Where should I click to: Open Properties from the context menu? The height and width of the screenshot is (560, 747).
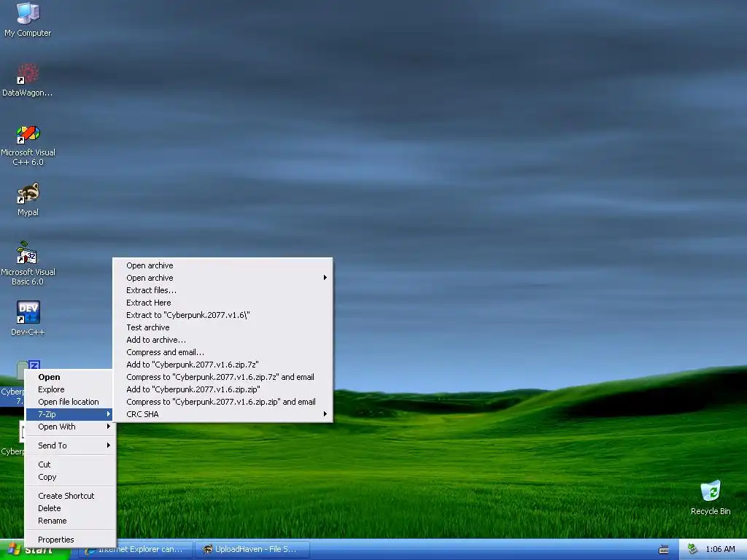click(x=70, y=540)
